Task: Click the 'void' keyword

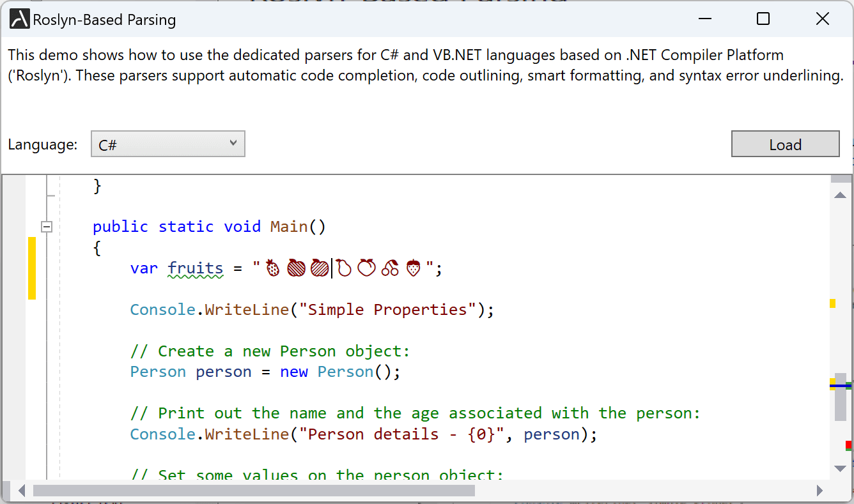Action: click(242, 226)
